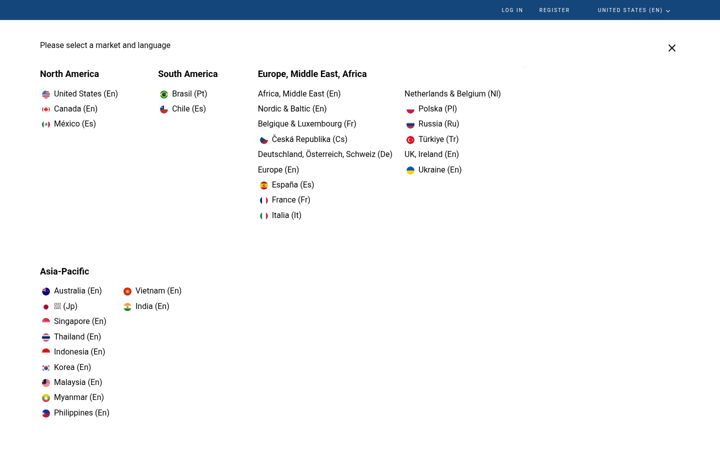Click the Korea flag icon
Image resolution: width=720 pixels, height=450 pixels.
coord(46,367)
